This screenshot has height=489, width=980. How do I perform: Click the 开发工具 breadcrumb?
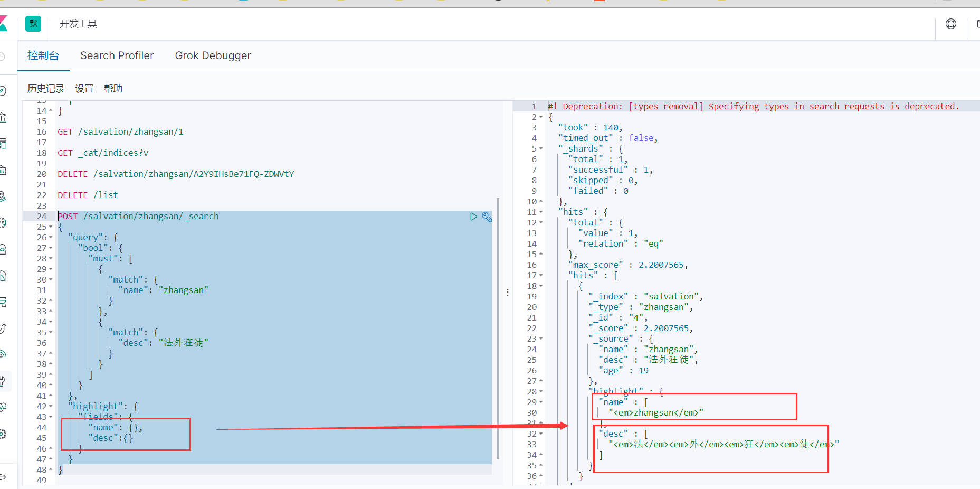click(x=78, y=24)
